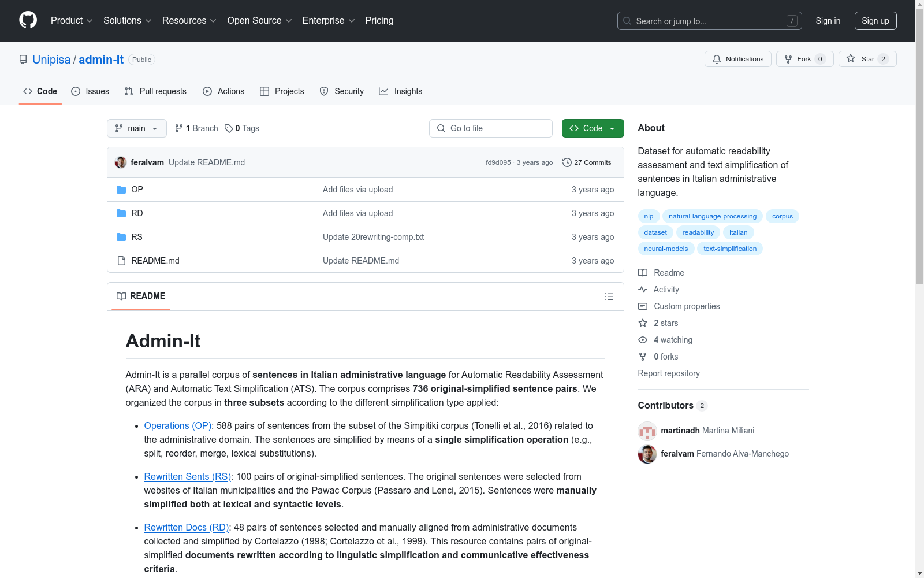Click the commit history clock icon
Viewport: 924px width, 578px height.
click(x=567, y=162)
